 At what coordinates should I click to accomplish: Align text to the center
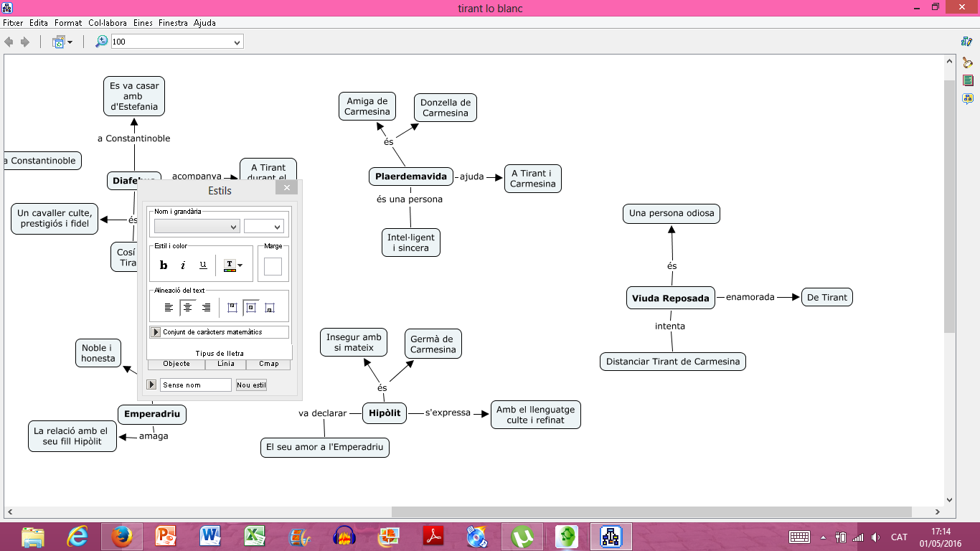coord(187,308)
